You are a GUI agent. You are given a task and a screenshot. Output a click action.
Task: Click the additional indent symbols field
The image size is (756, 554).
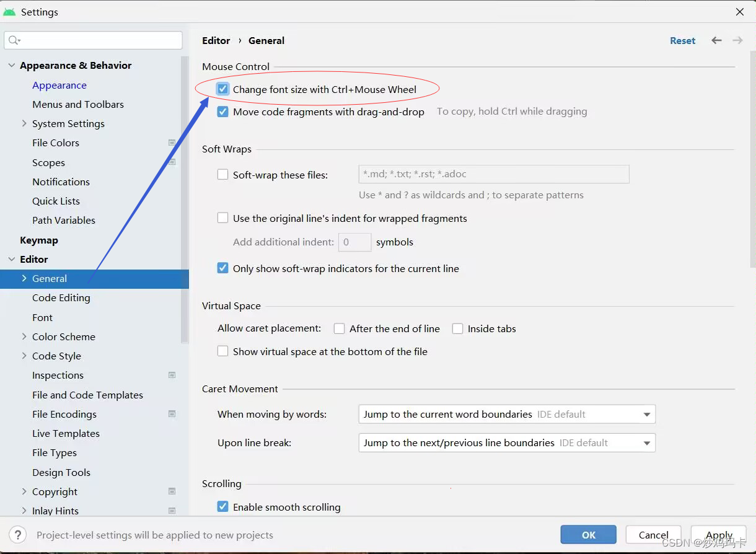point(355,242)
